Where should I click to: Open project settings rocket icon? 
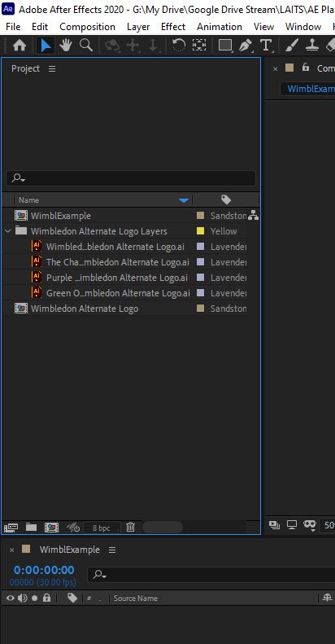(73, 528)
